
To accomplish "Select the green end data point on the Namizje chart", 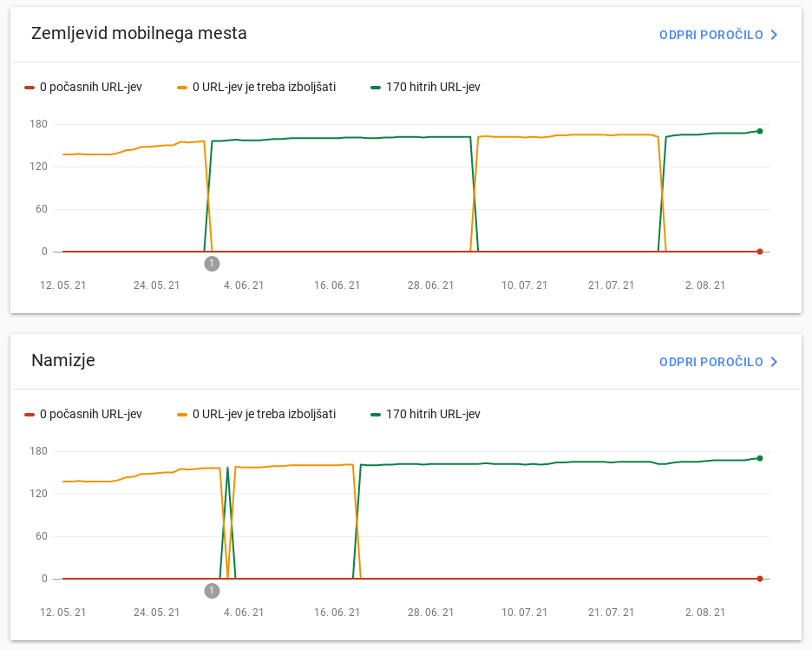I will pos(760,458).
